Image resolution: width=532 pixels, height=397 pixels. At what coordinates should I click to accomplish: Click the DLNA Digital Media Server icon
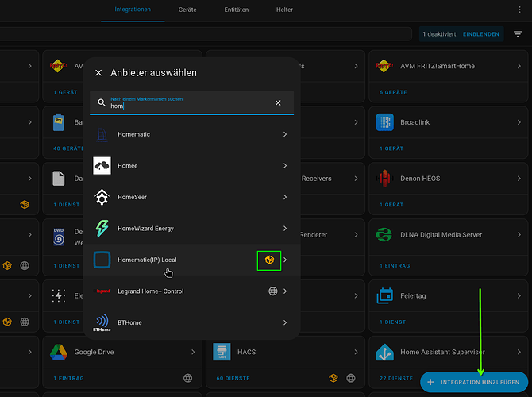[385, 235]
